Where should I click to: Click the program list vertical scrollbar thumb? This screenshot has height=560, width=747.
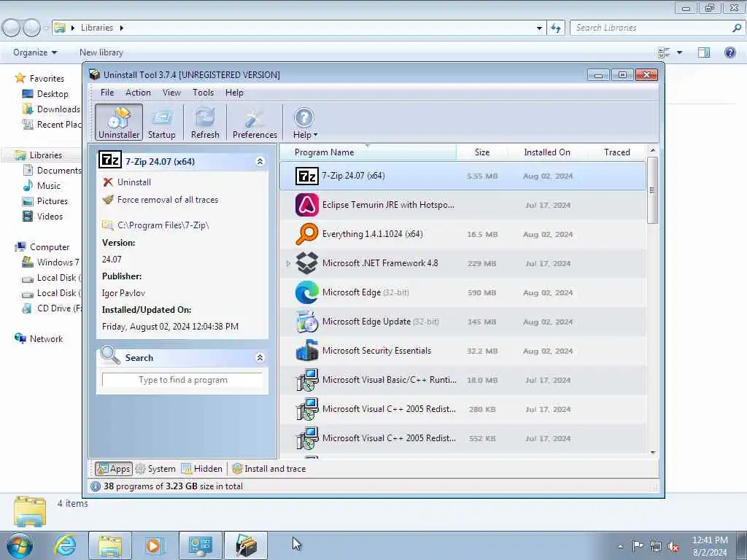tap(652, 190)
